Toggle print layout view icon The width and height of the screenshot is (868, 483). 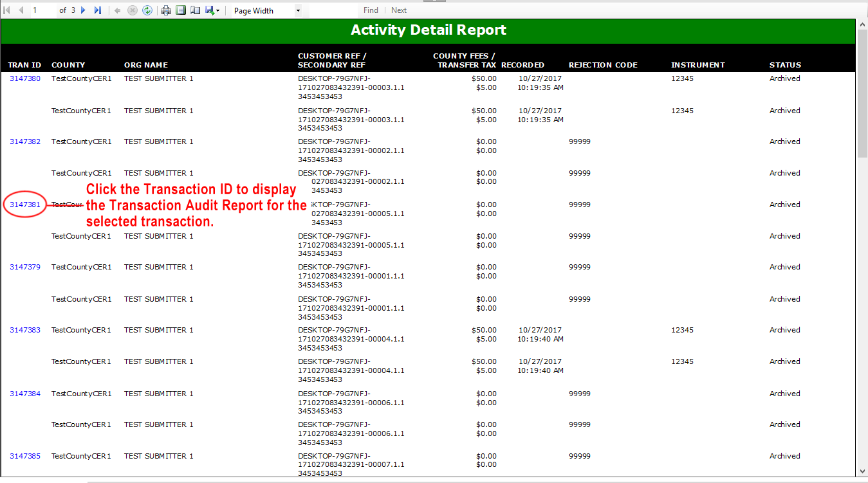pyautogui.click(x=181, y=10)
